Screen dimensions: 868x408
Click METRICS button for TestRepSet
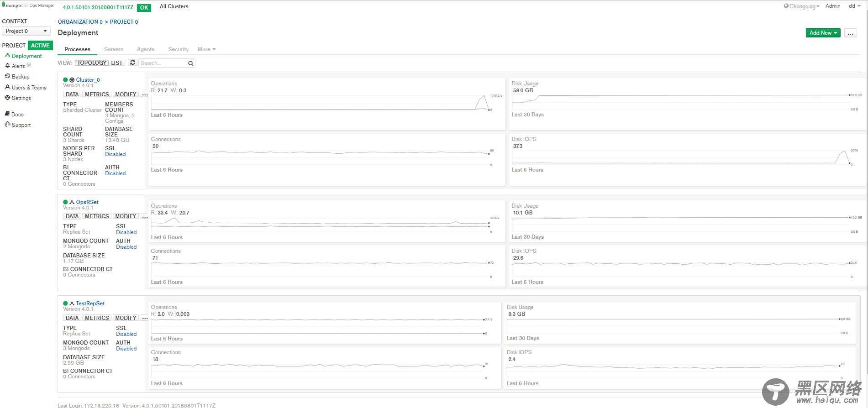[97, 318]
